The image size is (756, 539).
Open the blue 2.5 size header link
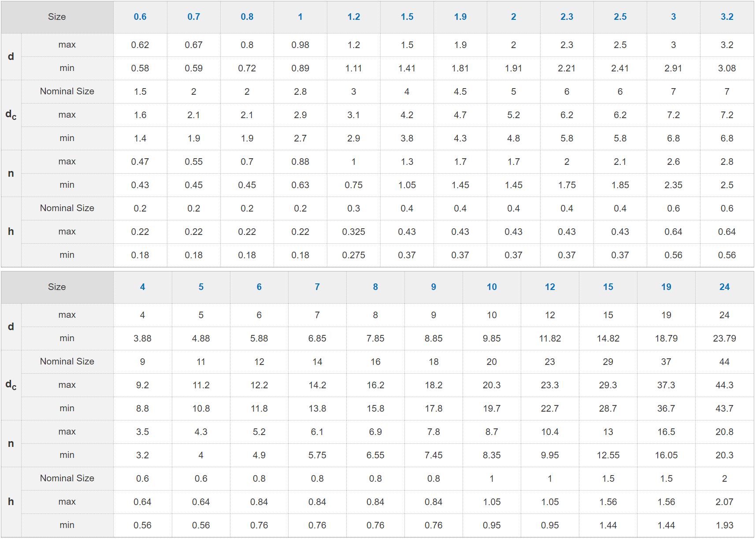620,17
